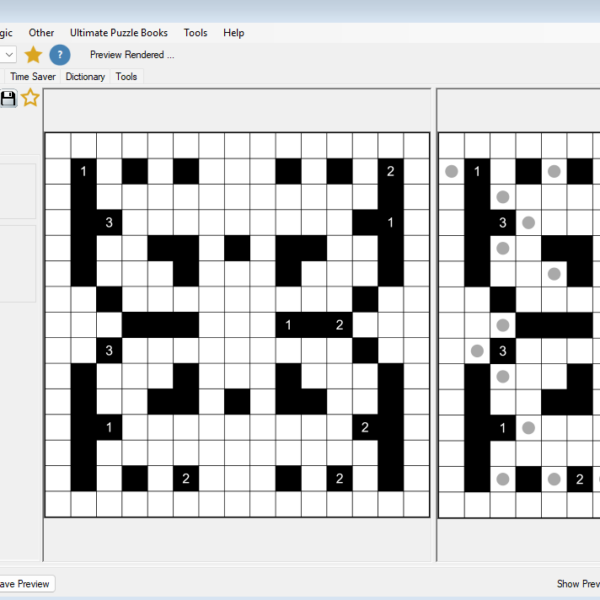The image size is (600, 600).
Task: Select the Tools tab below toolbar
Action: pyautogui.click(x=126, y=76)
